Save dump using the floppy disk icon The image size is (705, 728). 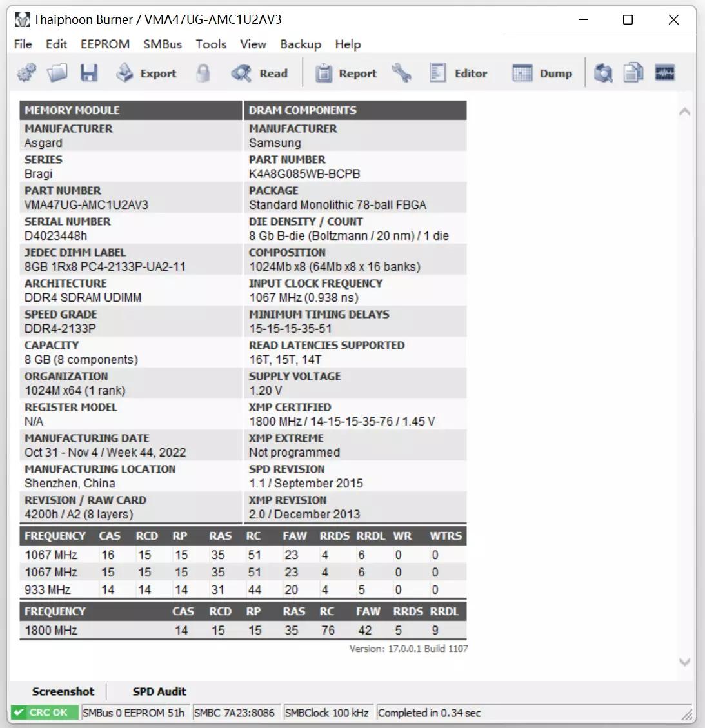coord(89,73)
